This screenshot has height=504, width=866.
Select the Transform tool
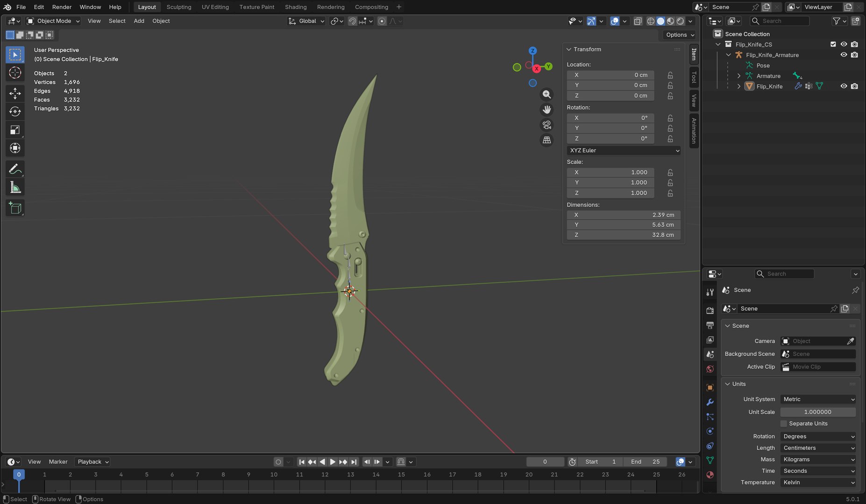pyautogui.click(x=15, y=148)
